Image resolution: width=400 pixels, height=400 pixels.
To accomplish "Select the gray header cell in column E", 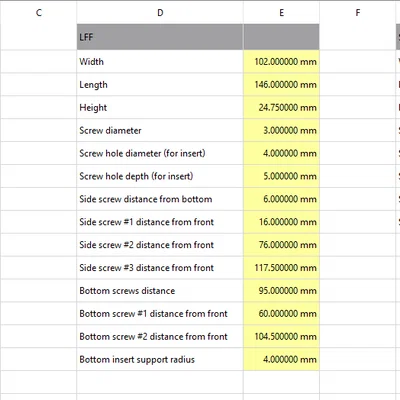I will pyautogui.click(x=281, y=37).
